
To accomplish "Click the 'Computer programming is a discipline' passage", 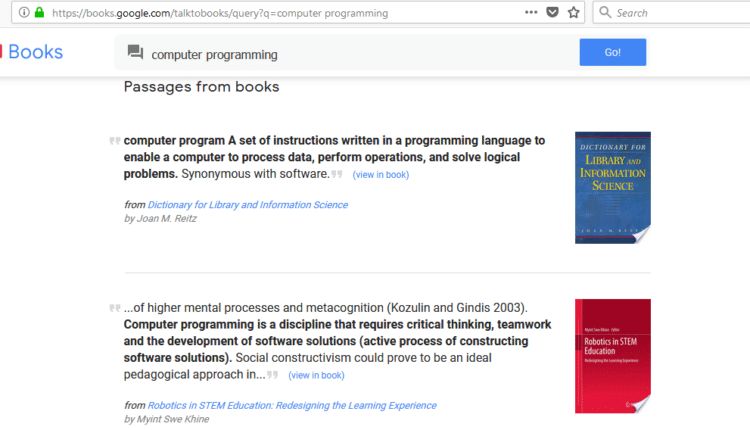I will click(x=337, y=341).
